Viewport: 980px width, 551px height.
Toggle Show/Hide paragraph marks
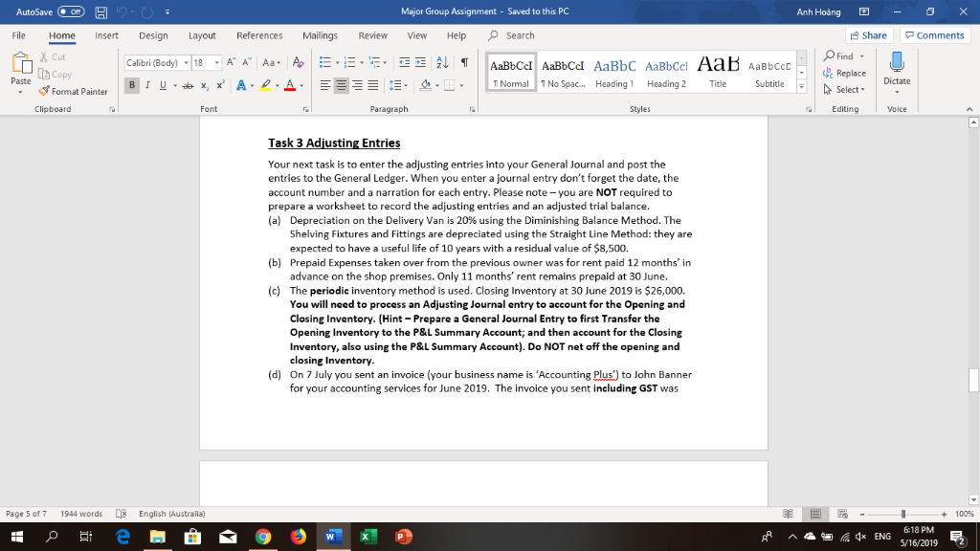465,62
